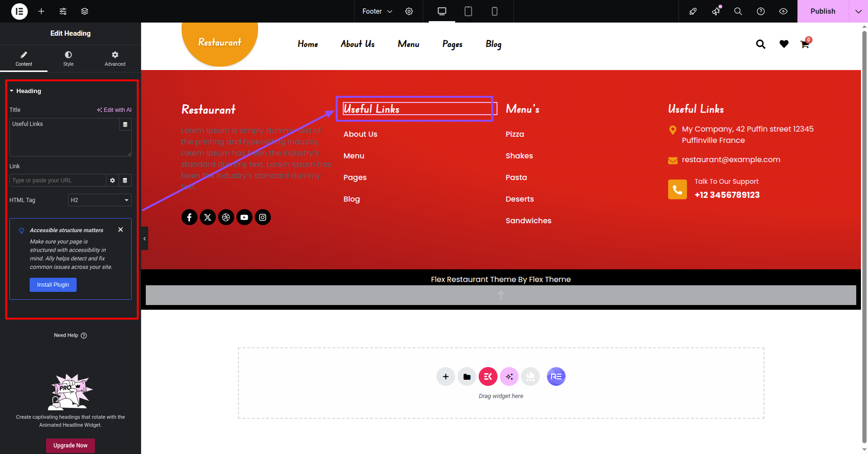The height and width of the screenshot is (454, 868).
Task: Click the Add Element plus icon
Action: (x=41, y=11)
